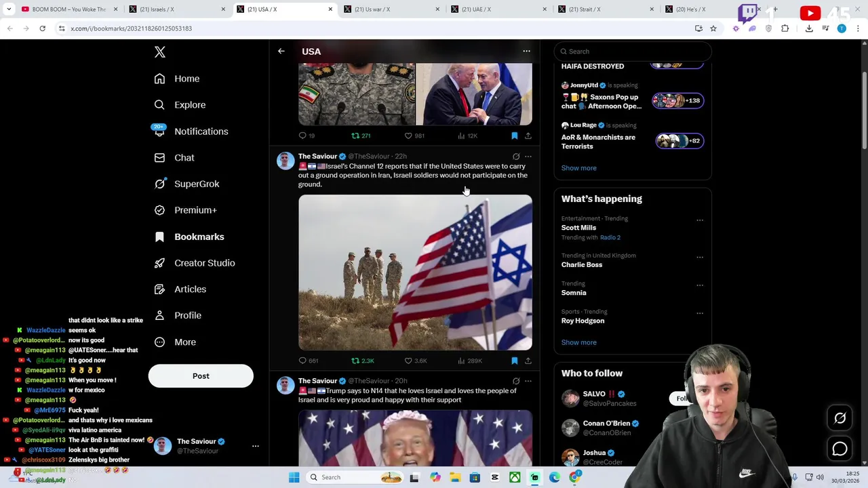The image size is (868, 488).
Task: Open the Windows Start menu
Action: 294,477
